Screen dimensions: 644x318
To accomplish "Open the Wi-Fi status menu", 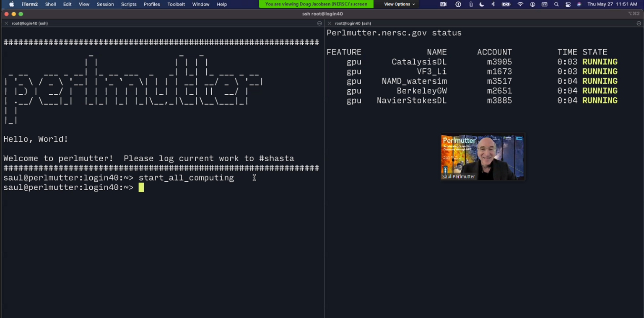I will click(520, 4).
